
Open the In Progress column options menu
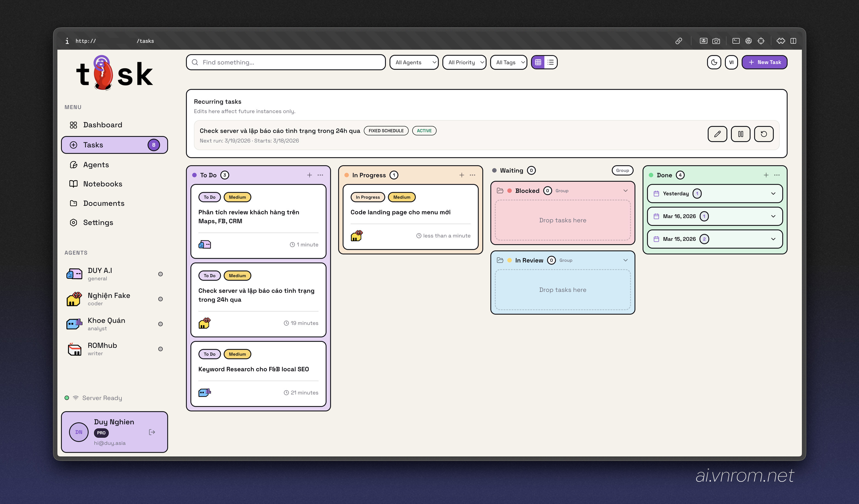click(473, 175)
